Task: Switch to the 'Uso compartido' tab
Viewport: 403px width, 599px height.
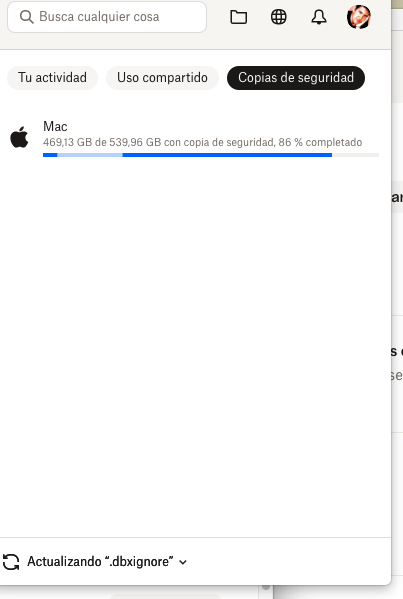Action: click(162, 78)
